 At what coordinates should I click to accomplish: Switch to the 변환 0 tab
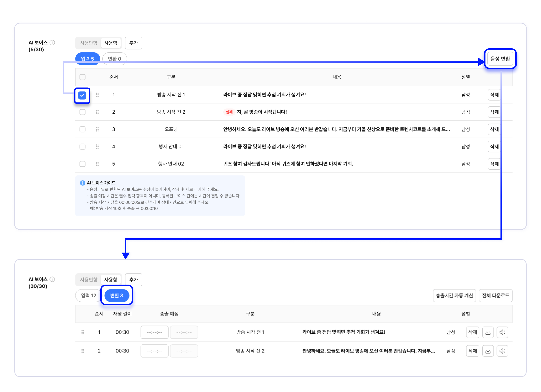(x=114, y=59)
